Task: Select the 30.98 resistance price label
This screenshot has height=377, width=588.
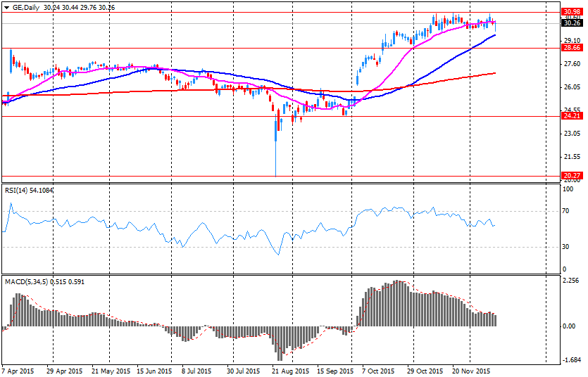Action: [x=573, y=12]
